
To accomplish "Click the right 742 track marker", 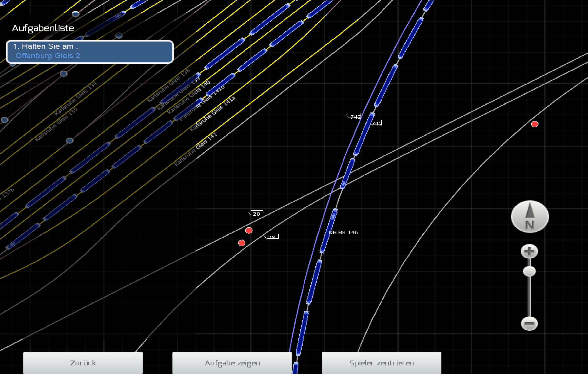I will coord(376,123).
